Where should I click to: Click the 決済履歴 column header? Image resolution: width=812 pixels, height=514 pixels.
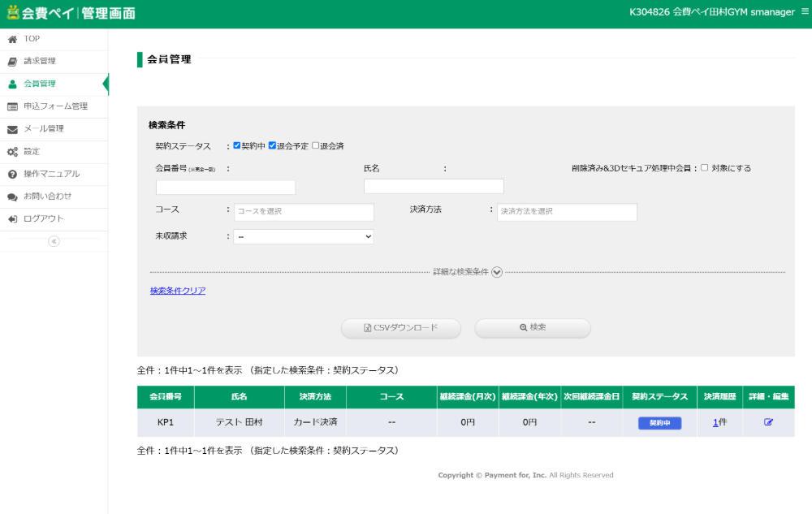point(719,397)
